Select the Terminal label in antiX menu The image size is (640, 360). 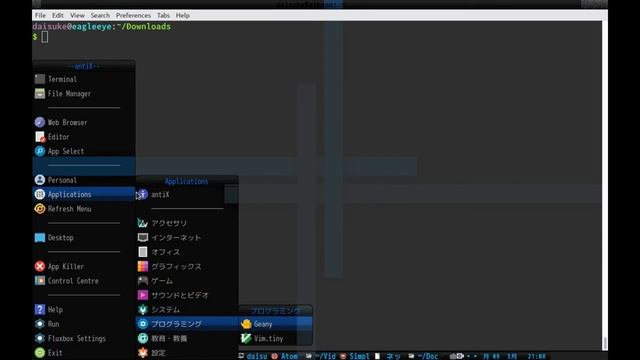62,79
